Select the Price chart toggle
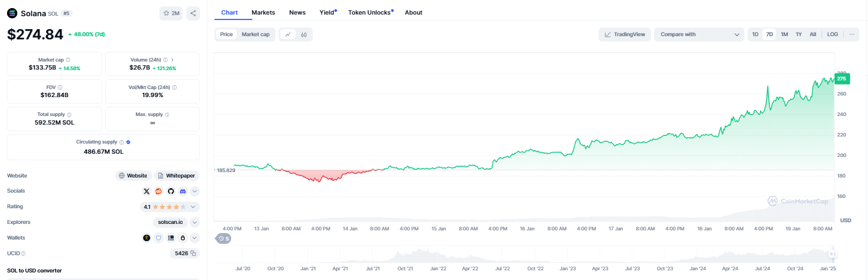 226,35
